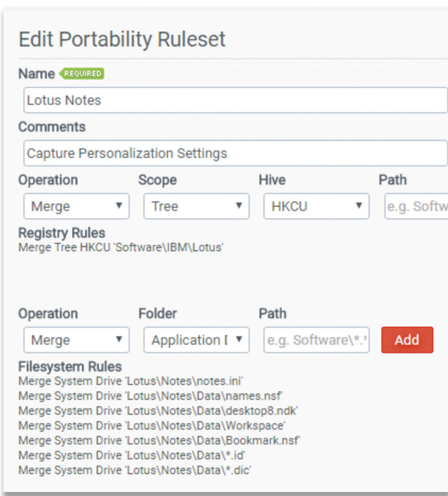The image size is (448, 496).
Task: Click the registry Path input field
Action: pyautogui.click(x=416, y=206)
